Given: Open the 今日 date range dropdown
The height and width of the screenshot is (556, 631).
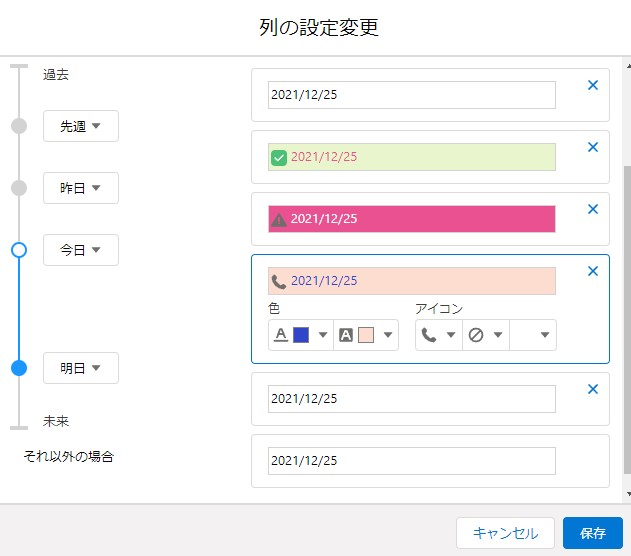Looking at the screenshot, I should click(81, 250).
